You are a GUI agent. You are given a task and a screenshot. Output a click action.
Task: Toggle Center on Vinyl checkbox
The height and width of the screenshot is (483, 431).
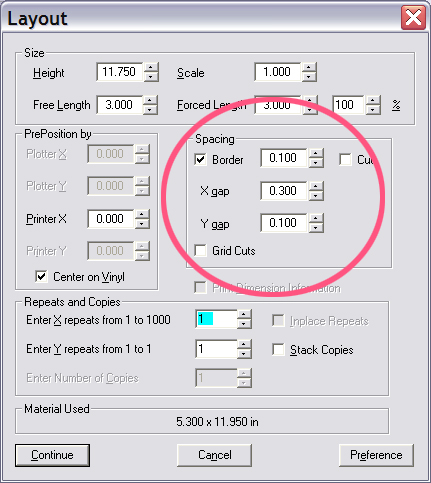[x=41, y=276]
